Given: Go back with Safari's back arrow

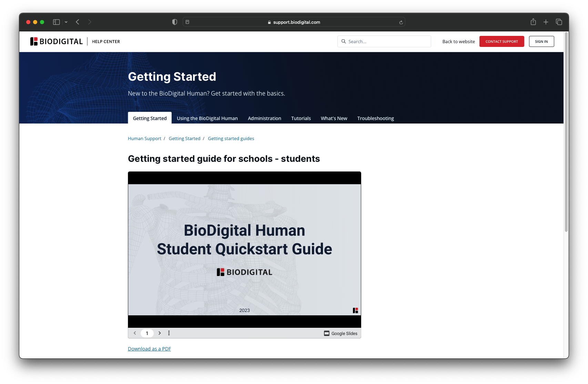Looking at the screenshot, I should tap(78, 22).
